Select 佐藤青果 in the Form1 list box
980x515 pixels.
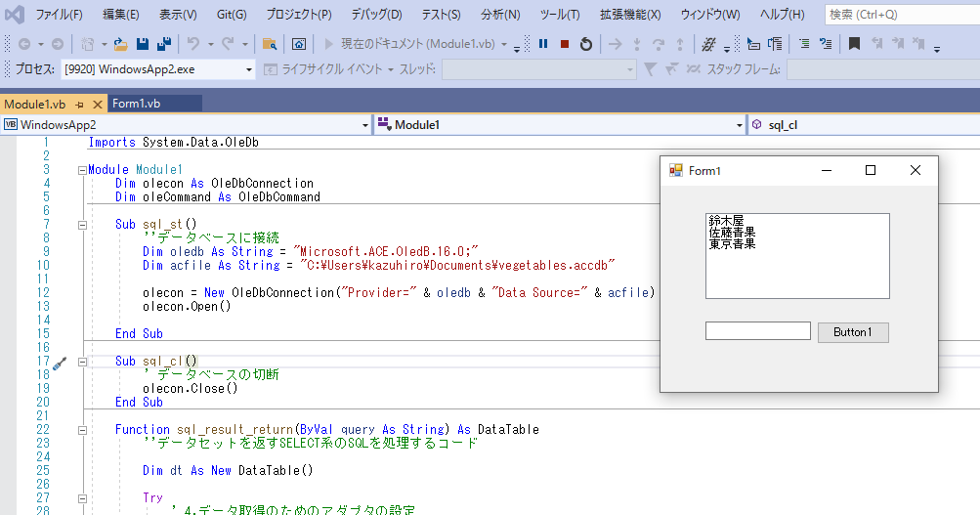(x=732, y=233)
